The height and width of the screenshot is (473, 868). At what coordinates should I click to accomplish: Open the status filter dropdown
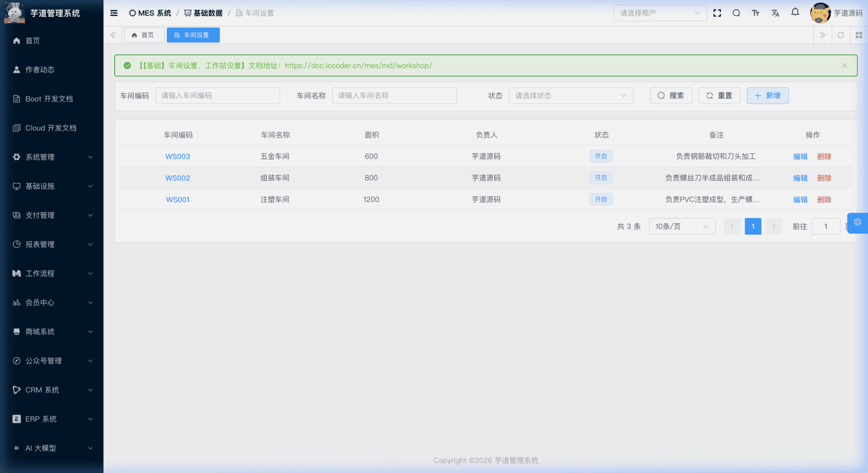(x=570, y=96)
